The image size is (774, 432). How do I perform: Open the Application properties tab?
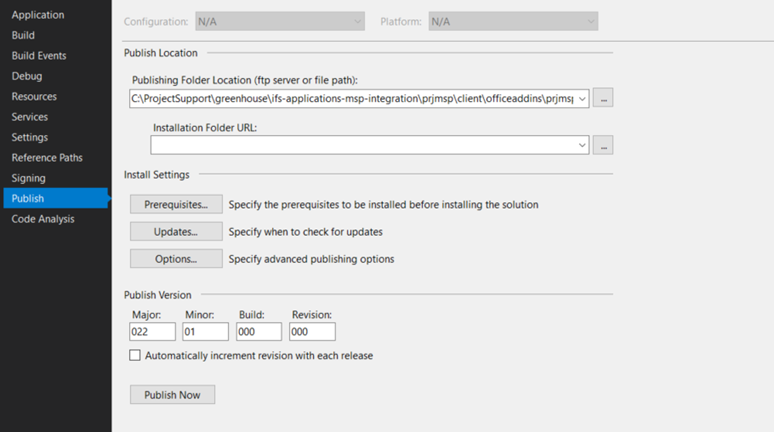[x=38, y=15]
